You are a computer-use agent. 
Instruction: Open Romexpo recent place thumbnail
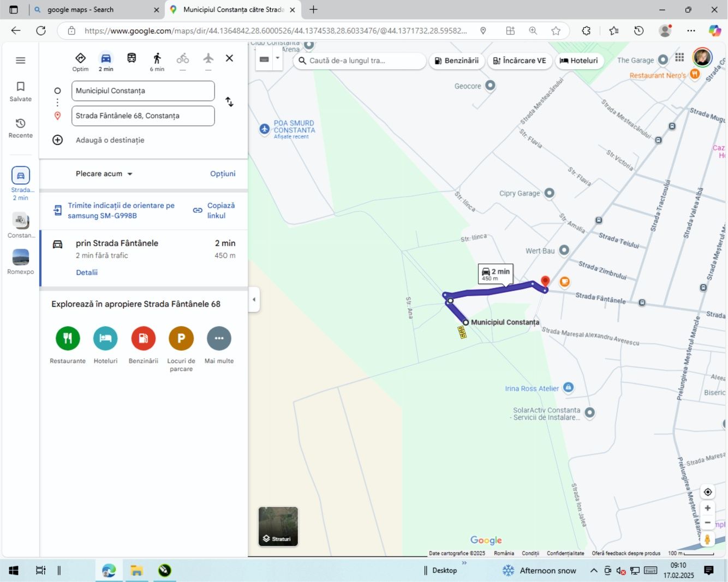21,261
